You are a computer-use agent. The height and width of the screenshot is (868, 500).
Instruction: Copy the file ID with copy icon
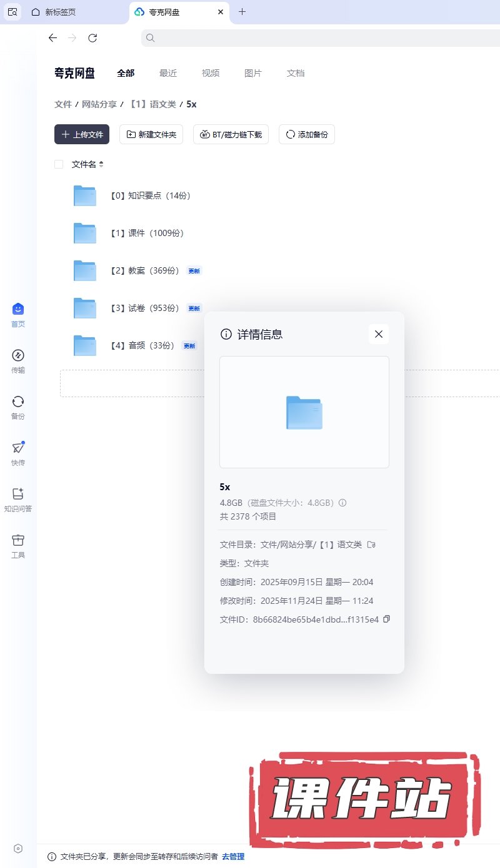click(x=386, y=619)
